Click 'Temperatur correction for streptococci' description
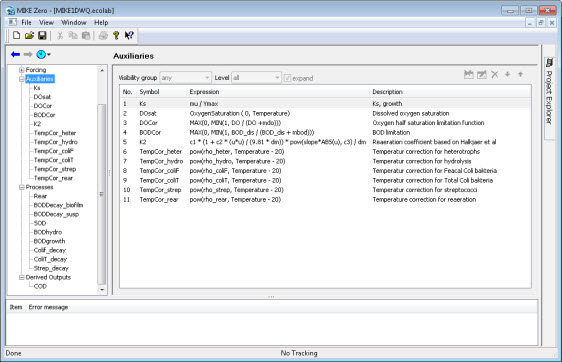This screenshot has height=362, width=562. (425, 190)
